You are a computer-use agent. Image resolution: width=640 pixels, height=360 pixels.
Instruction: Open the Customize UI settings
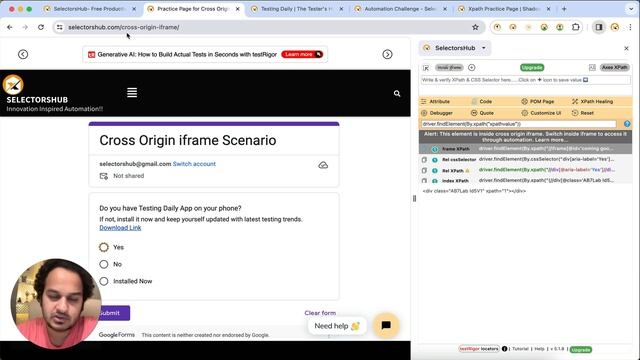[541, 113]
